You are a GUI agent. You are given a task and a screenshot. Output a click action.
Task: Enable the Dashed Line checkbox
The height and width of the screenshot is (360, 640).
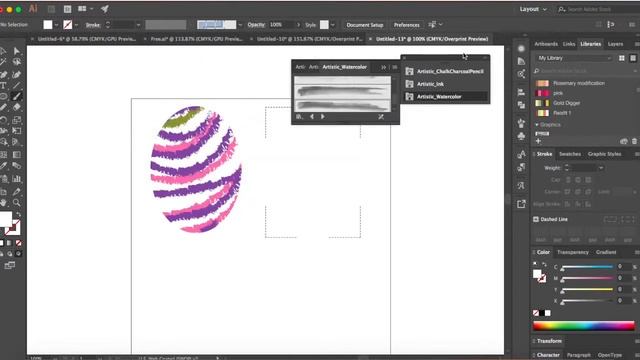point(536,220)
